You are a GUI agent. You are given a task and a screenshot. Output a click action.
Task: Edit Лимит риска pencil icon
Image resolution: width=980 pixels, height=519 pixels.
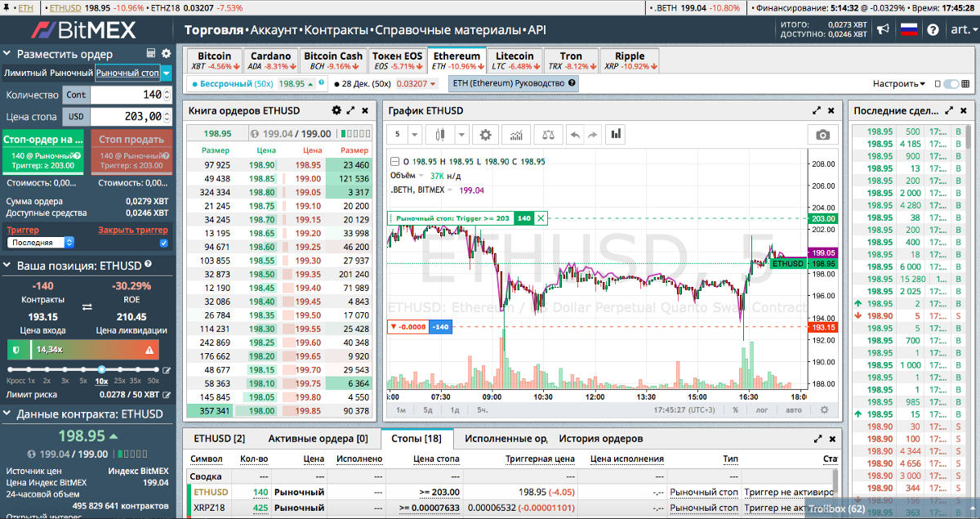[x=167, y=395]
